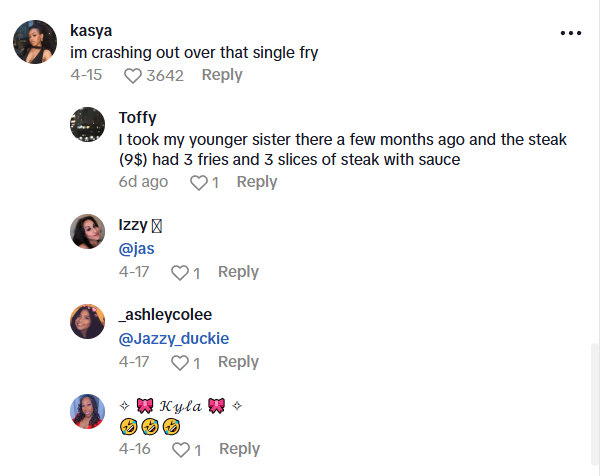The height and width of the screenshot is (476, 604).
Task: Like _ashleycolee's comment heart icon
Action: [x=179, y=363]
